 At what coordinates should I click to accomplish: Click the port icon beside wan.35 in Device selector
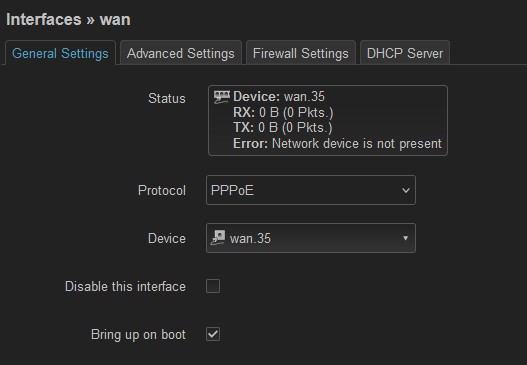pyautogui.click(x=218, y=238)
